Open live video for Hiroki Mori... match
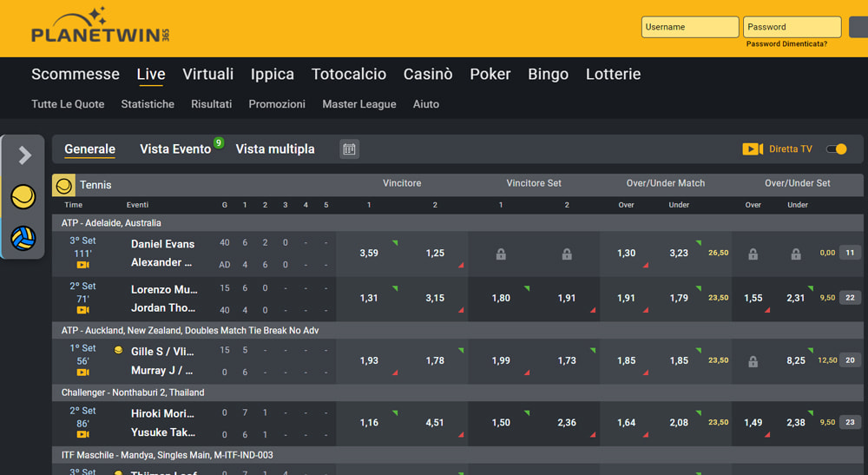Viewport: 868px width, 475px height. 82,434
